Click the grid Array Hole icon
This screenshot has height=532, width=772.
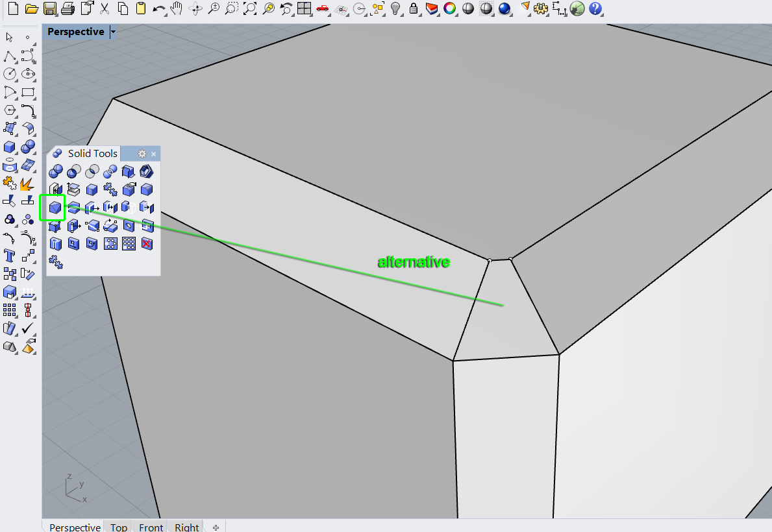coord(129,243)
